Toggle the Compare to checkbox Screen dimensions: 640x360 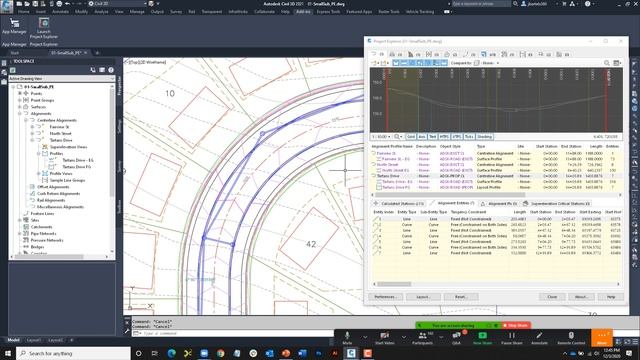coord(476,63)
